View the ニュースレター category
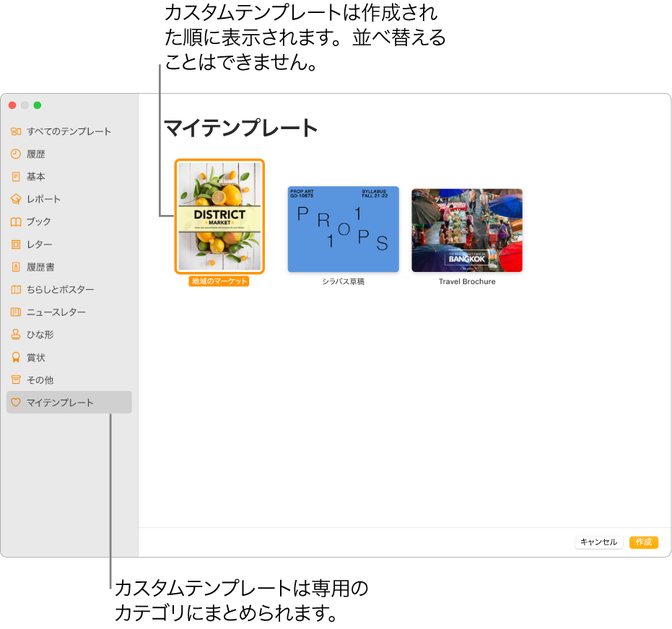The height and width of the screenshot is (629, 672). click(x=56, y=312)
